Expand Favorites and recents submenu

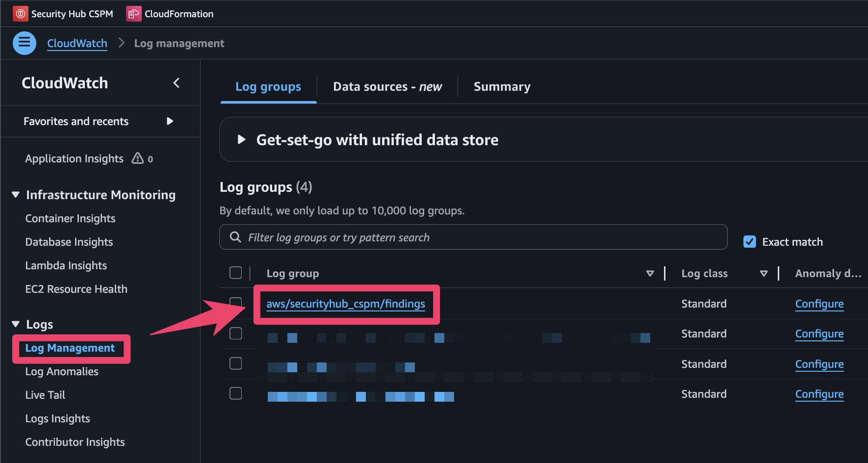point(170,121)
